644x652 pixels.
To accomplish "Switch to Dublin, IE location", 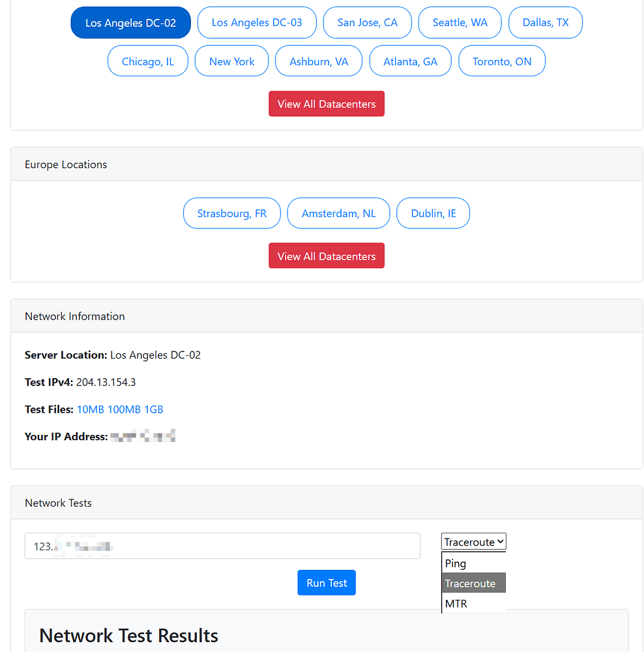I will coord(433,213).
